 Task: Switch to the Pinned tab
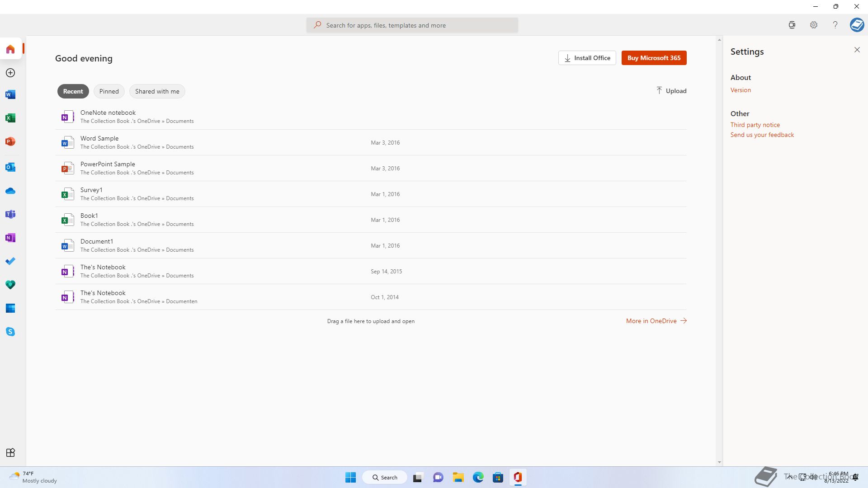click(x=109, y=91)
